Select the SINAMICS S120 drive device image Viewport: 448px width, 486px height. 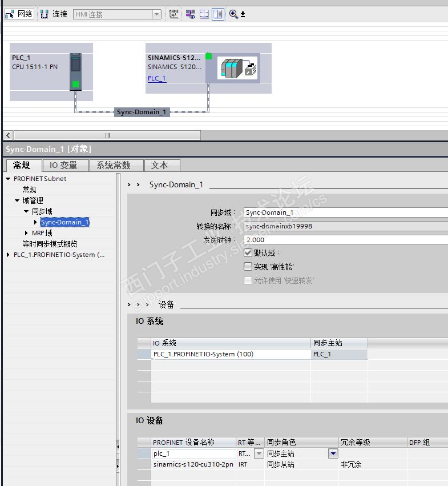(237, 68)
